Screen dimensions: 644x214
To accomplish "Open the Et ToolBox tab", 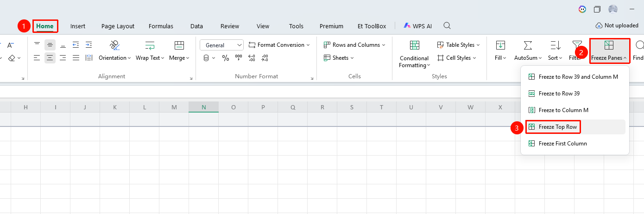I will point(372,26).
